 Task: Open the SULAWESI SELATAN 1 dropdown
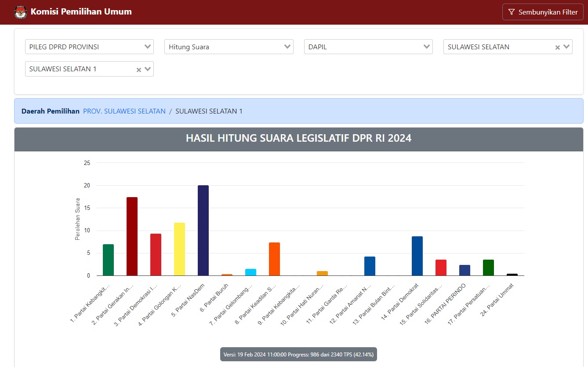click(89, 69)
